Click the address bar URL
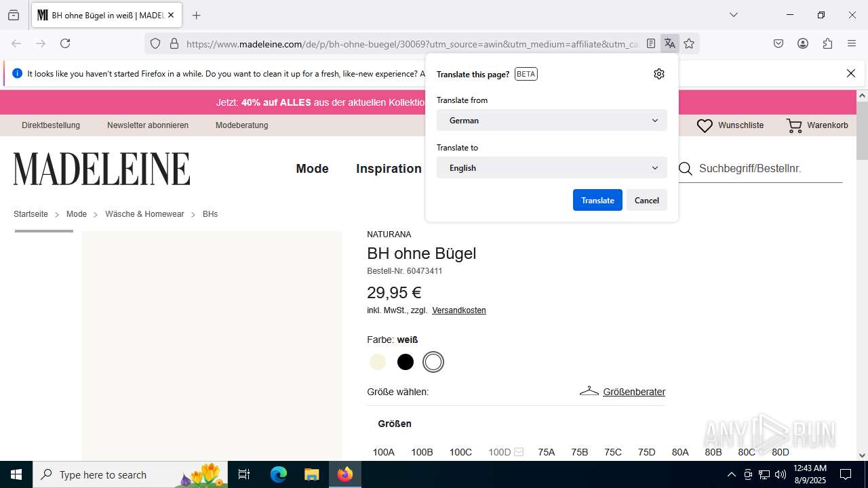 pyautogui.click(x=412, y=44)
